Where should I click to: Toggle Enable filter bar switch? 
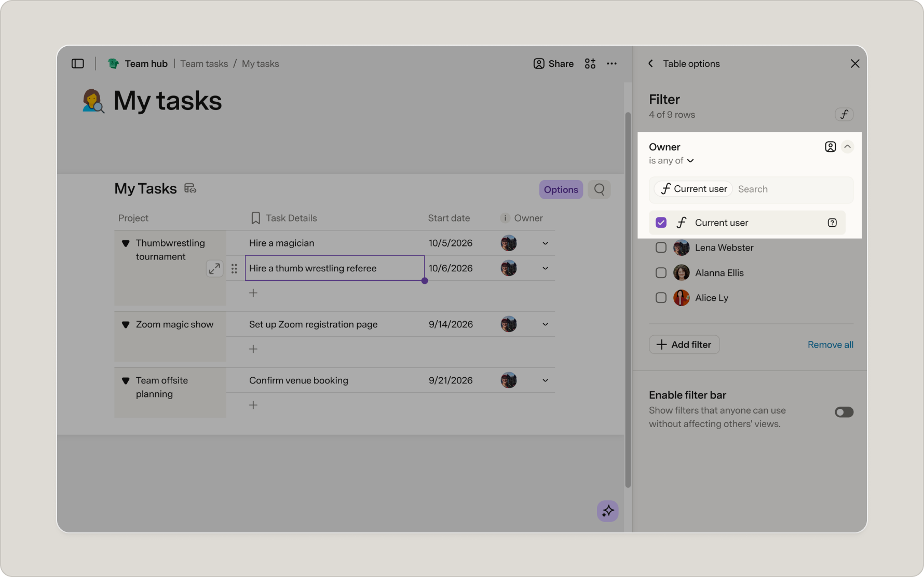point(844,412)
